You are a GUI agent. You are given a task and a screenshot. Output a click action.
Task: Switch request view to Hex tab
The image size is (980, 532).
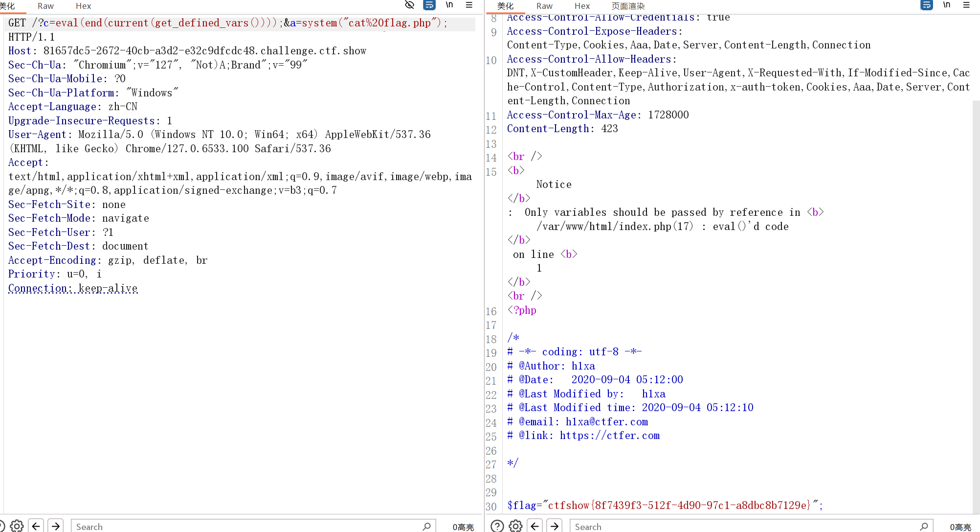[x=83, y=6]
